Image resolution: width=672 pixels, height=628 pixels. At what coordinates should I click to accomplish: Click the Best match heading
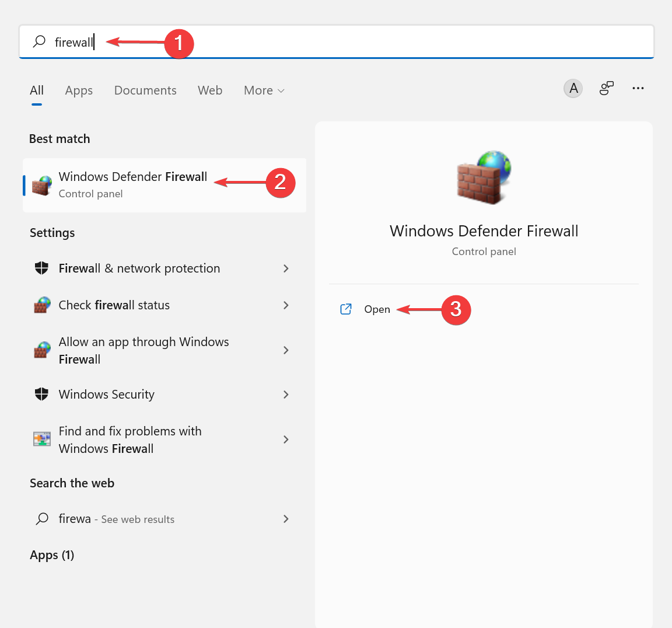pos(60,139)
